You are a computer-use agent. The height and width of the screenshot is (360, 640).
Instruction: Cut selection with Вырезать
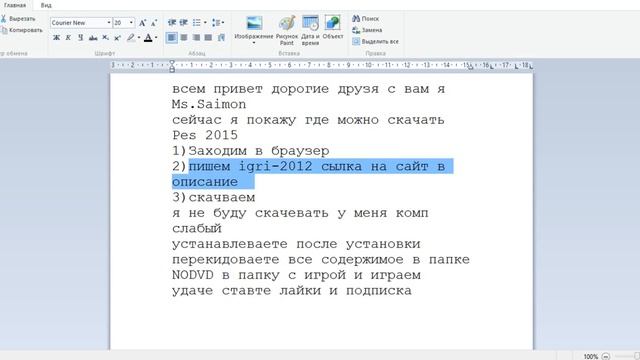pyautogui.click(x=18, y=19)
